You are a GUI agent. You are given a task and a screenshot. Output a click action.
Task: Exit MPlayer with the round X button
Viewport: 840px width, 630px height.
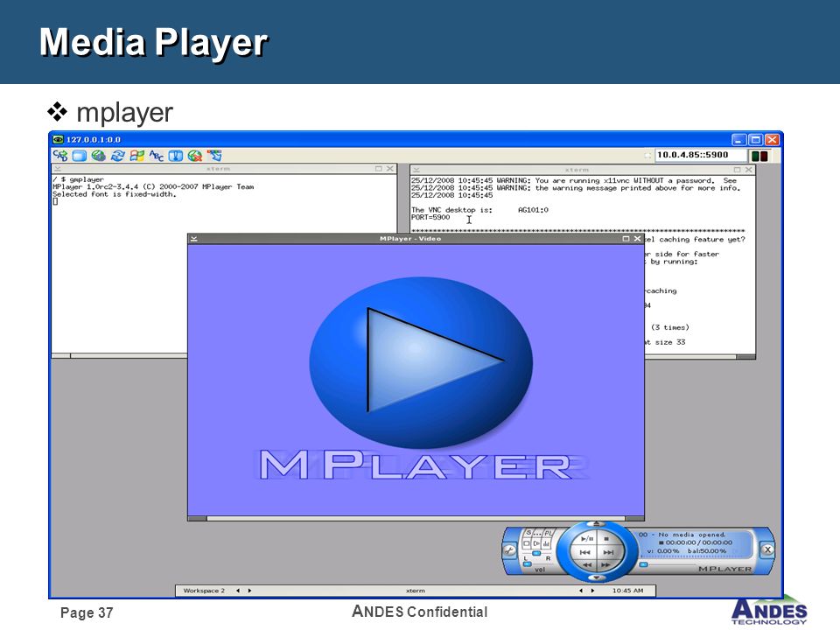point(767,549)
